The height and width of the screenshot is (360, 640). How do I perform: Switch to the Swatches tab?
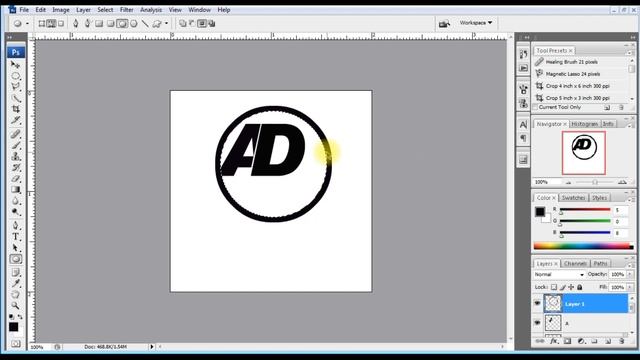point(573,198)
